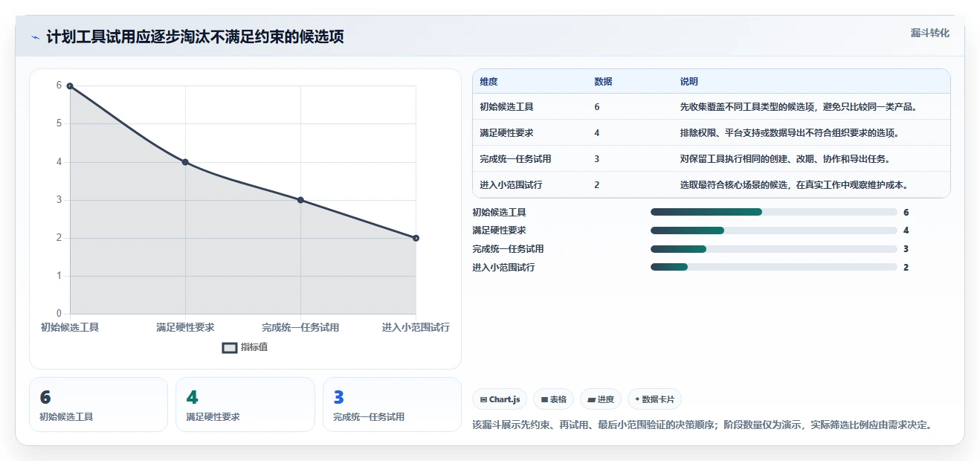Click the 进入小范围试行 progress label
This screenshot has height=461, width=980.
pyautogui.click(x=503, y=268)
